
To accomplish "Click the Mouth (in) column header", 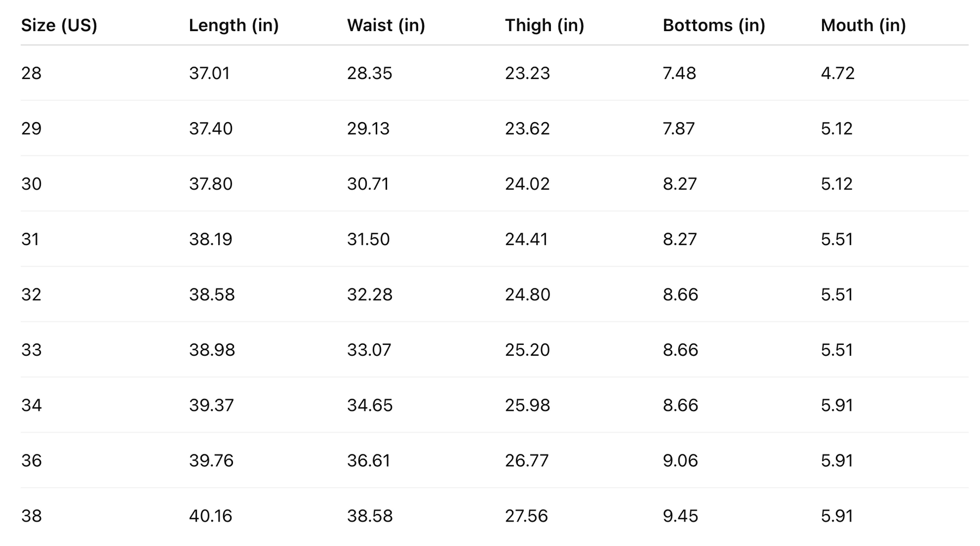I will 863,25.
